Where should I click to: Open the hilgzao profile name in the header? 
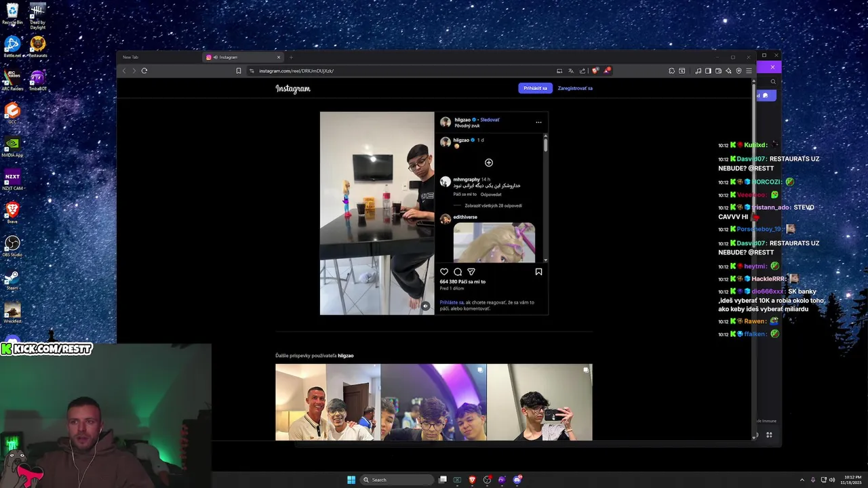click(x=462, y=120)
